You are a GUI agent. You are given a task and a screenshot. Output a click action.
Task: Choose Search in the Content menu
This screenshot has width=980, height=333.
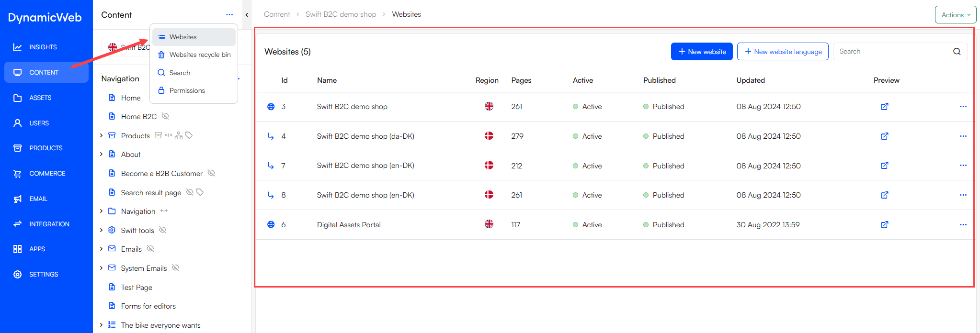(194, 73)
